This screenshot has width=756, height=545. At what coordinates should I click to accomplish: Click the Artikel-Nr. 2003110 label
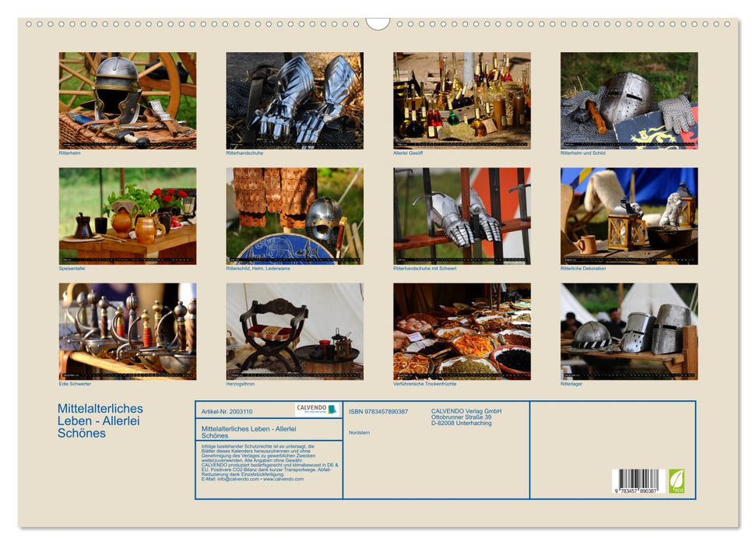227,411
